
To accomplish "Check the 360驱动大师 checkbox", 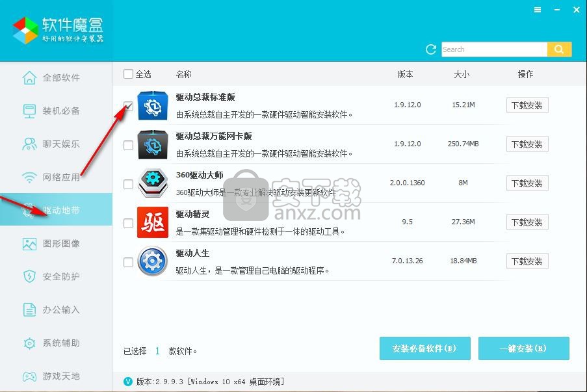I will [129, 184].
